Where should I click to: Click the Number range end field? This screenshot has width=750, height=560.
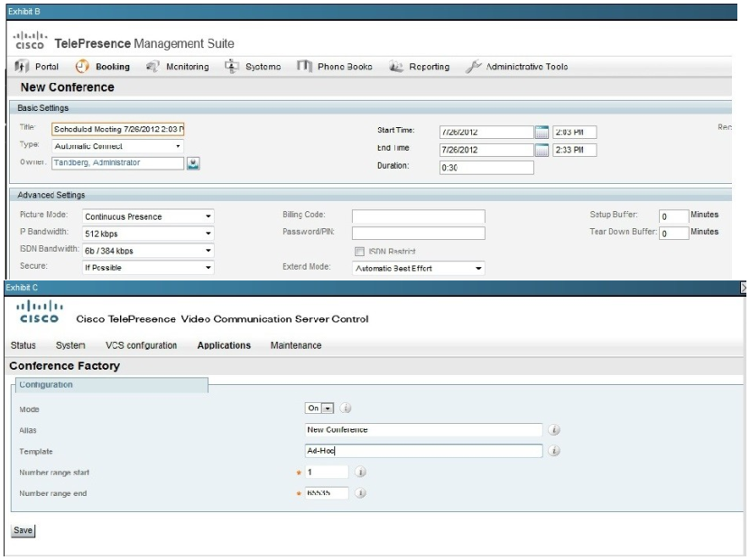click(327, 492)
